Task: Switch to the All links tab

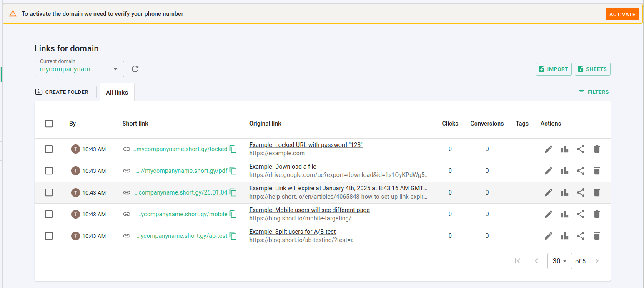Action: (x=117, y=93)
